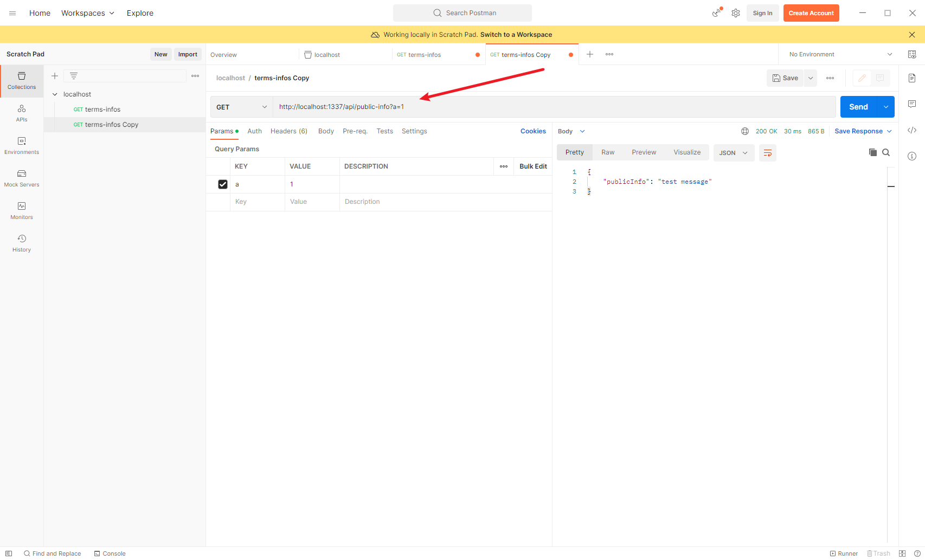The image size is (925, 560).
Task: Open the Headers (6) tab
Action: point(289,131)
